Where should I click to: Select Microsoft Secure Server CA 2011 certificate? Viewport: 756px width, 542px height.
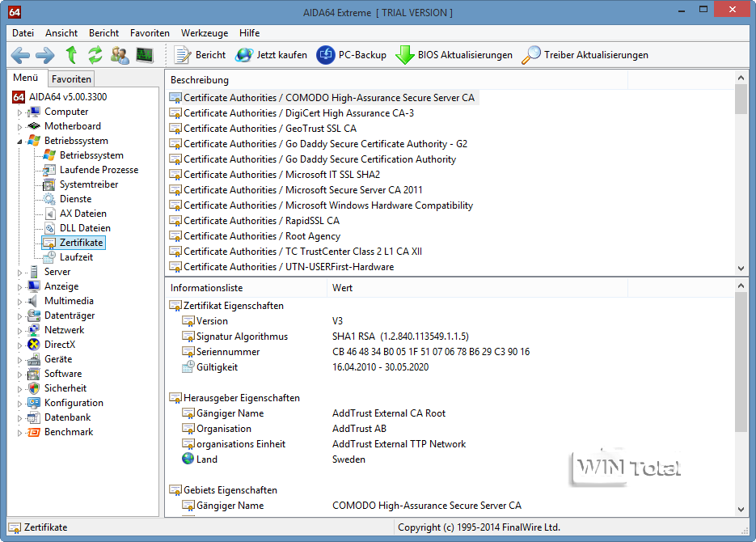[296, 190]
